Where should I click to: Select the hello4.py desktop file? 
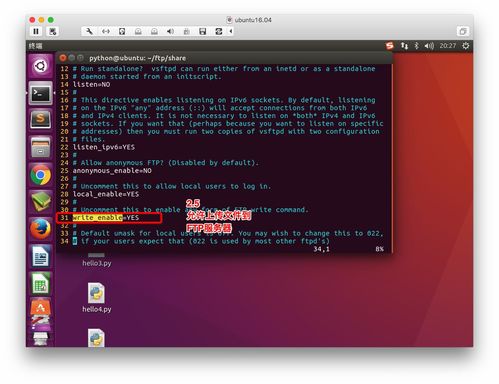click(97, 298)
